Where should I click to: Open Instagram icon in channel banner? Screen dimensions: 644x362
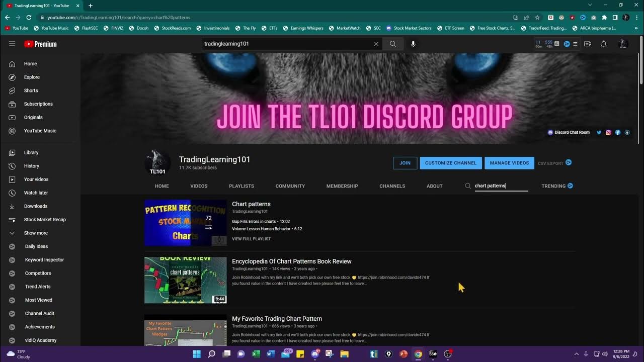tap(608, 132)
